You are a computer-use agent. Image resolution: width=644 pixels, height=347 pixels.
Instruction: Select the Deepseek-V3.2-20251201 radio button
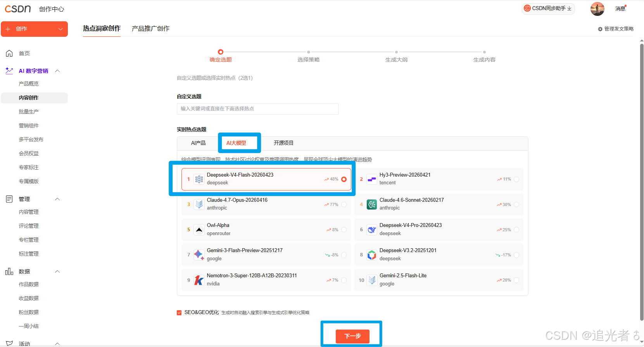click(516, 255)
